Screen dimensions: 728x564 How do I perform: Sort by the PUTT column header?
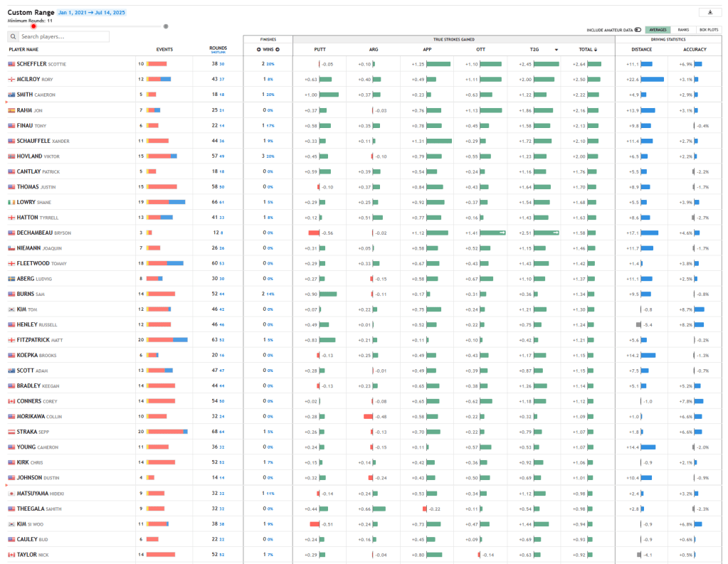[320, 50]
